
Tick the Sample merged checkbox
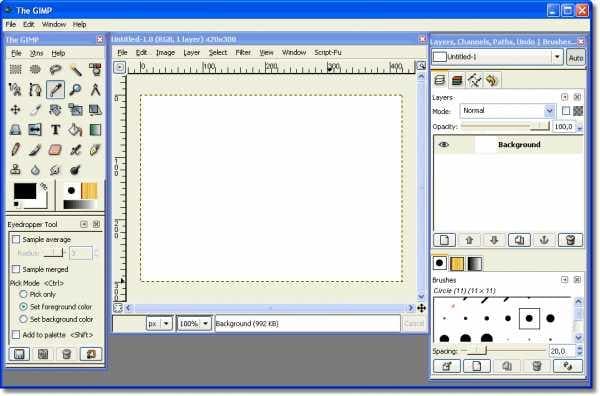pos(16,269)
